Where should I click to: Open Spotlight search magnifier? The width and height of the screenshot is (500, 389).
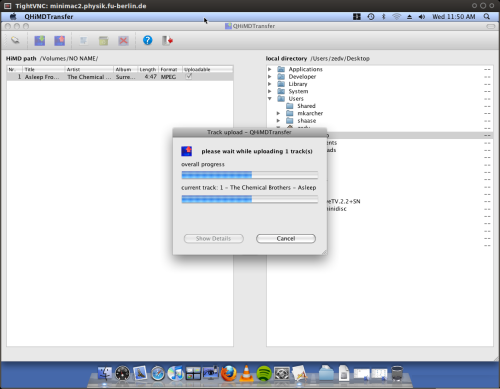pos(487,16)
